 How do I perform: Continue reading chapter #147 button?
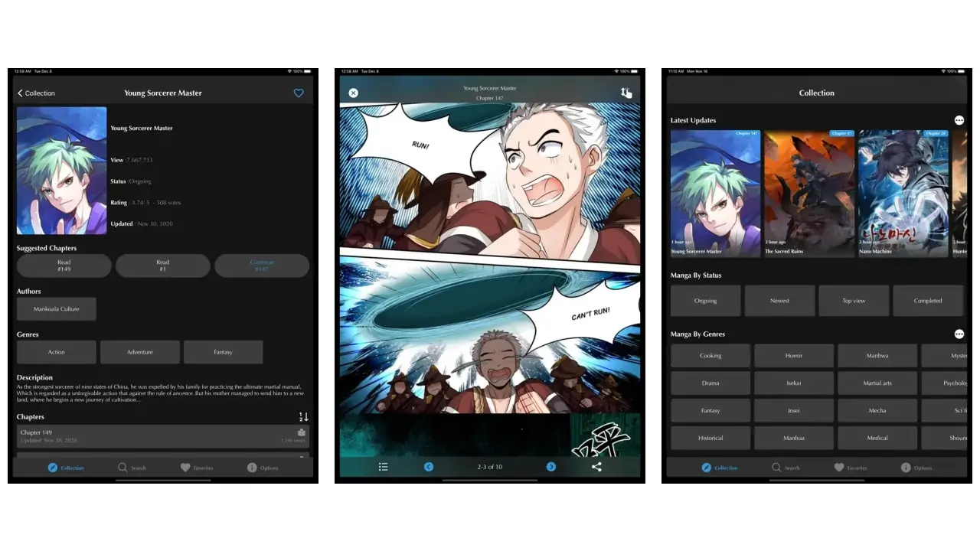[262, 266]
